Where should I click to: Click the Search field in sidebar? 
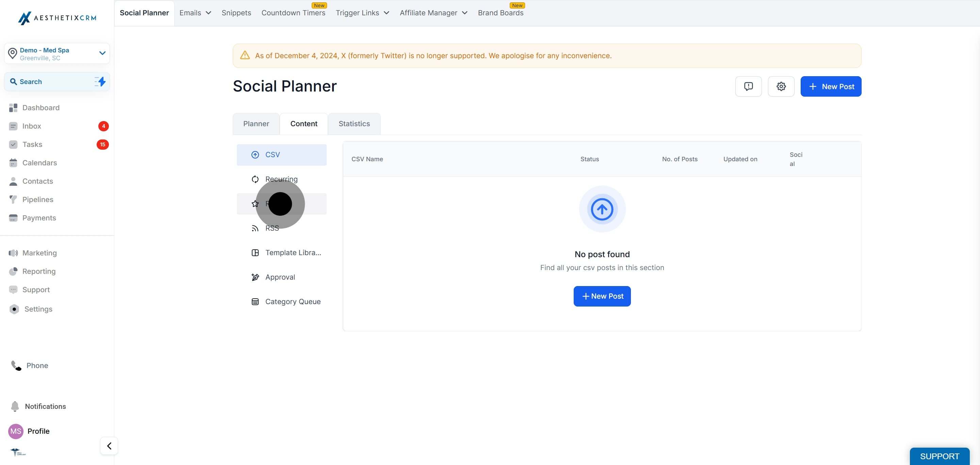click(57, 81)
